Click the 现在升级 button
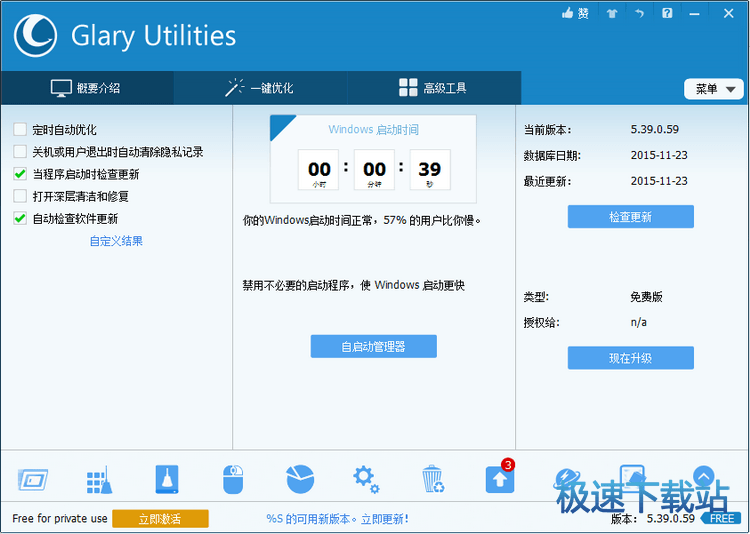The height and width of the screenshot is (534, 750). [x=630, y=358]
